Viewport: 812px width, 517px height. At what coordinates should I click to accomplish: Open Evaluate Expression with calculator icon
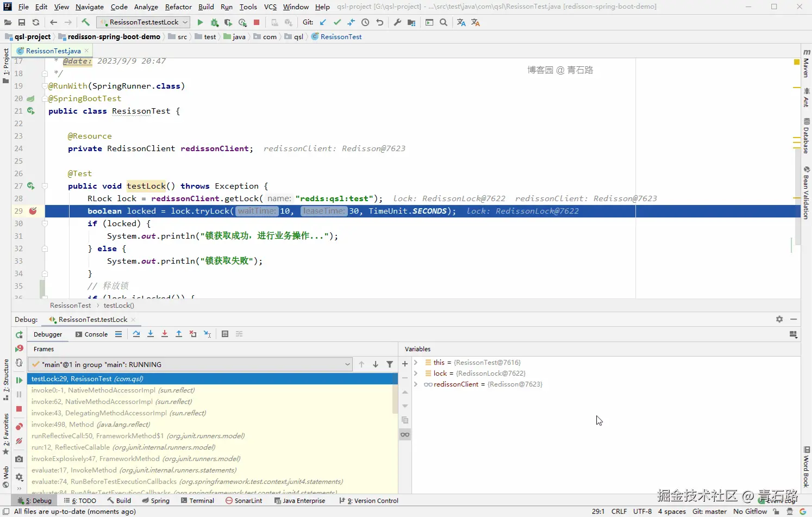[225, 334]
